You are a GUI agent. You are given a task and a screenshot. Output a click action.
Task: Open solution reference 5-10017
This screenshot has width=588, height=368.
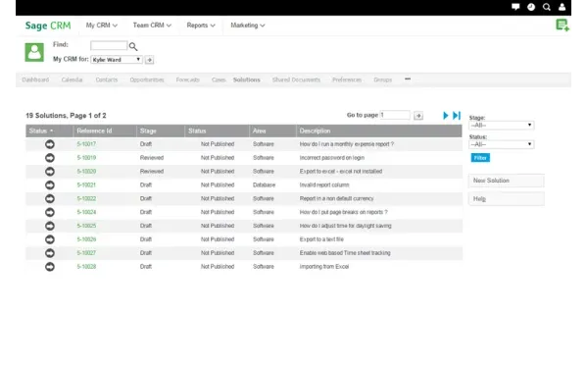(x=86, y=144)
